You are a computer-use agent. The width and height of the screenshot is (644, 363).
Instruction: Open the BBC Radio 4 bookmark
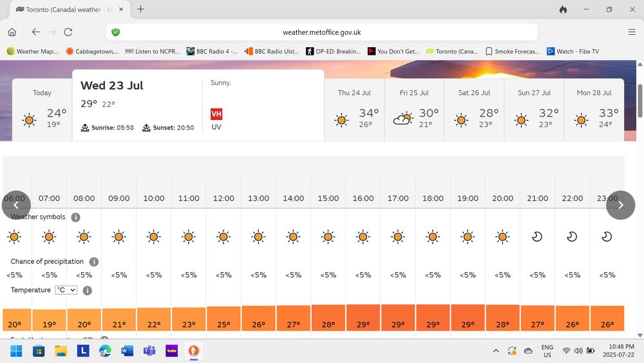(x=212, y=52)
